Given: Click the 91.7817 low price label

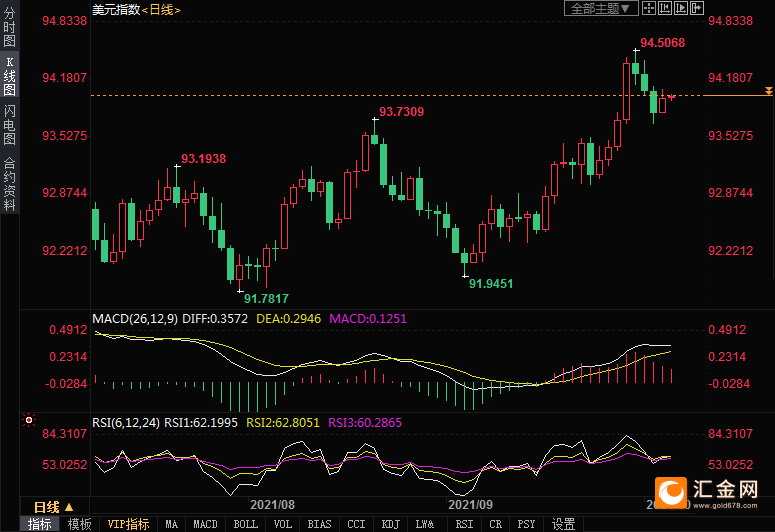Looking at the screenshot, I should (266, 299).
